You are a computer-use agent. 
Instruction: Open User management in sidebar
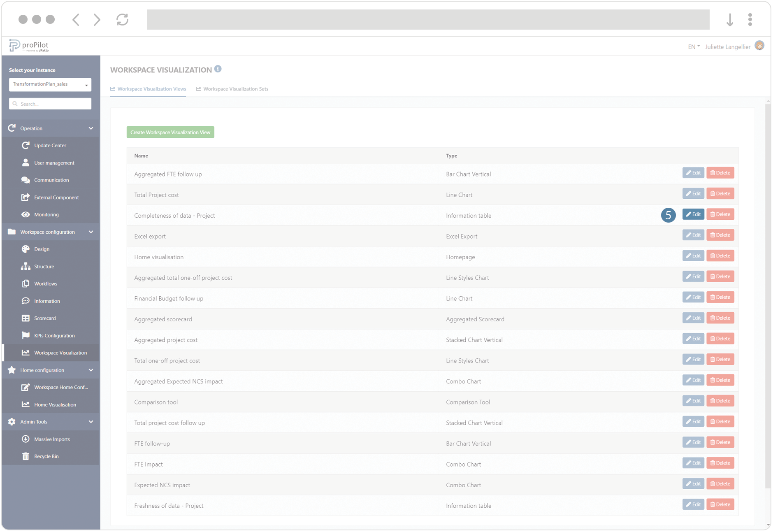[54, 163]
